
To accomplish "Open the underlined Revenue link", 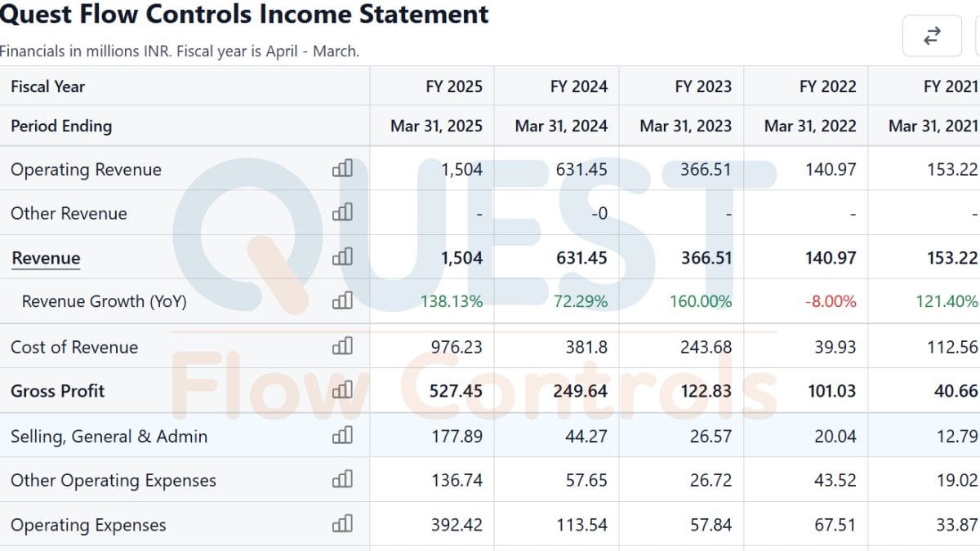I will [x=46, y=258].
